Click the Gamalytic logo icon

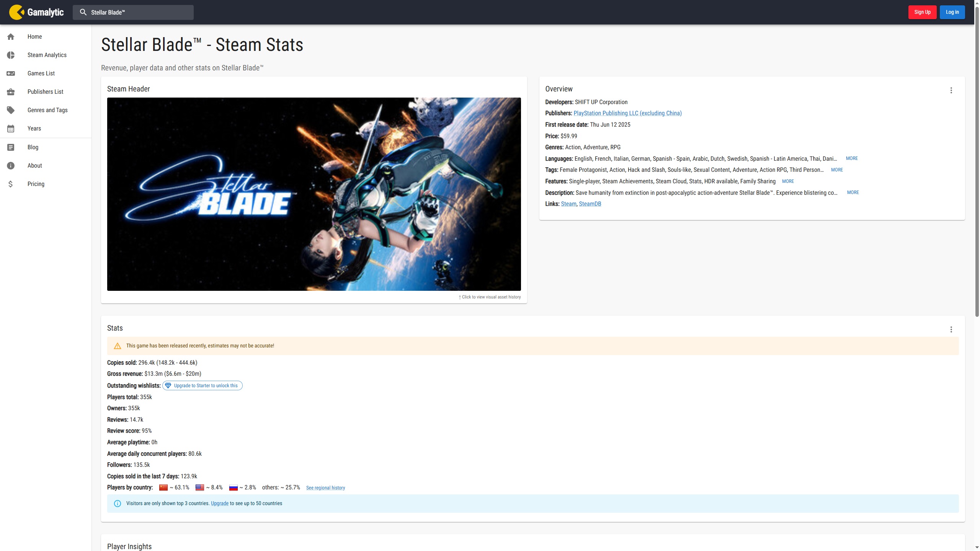point(16,12)
